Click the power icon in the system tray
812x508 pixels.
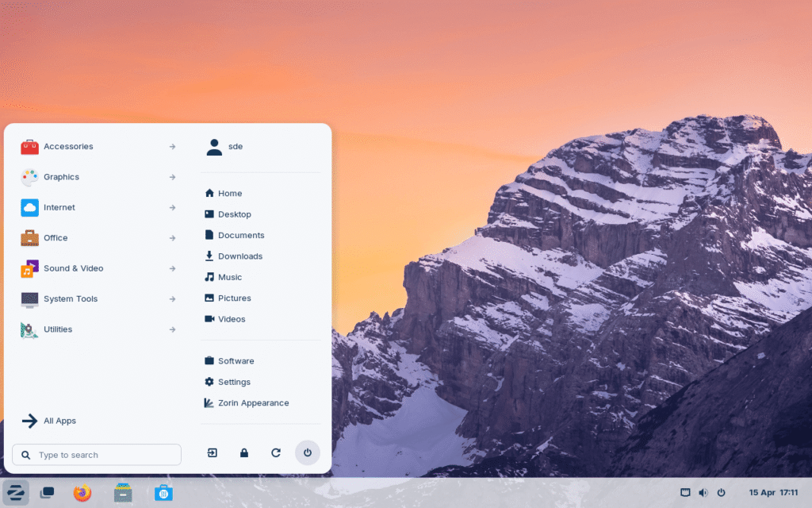click(722, 492)
